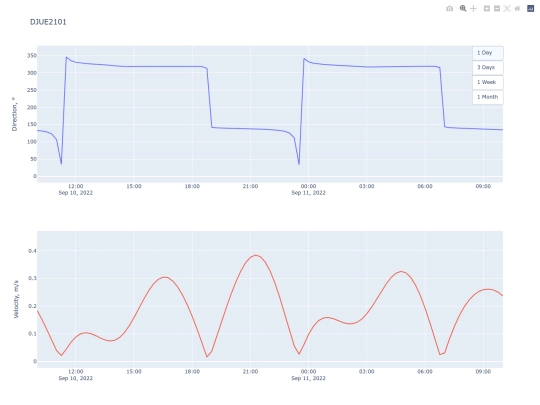Click the Direction axis label
This screenshot has width=540, height=405.
pos(14,114)
